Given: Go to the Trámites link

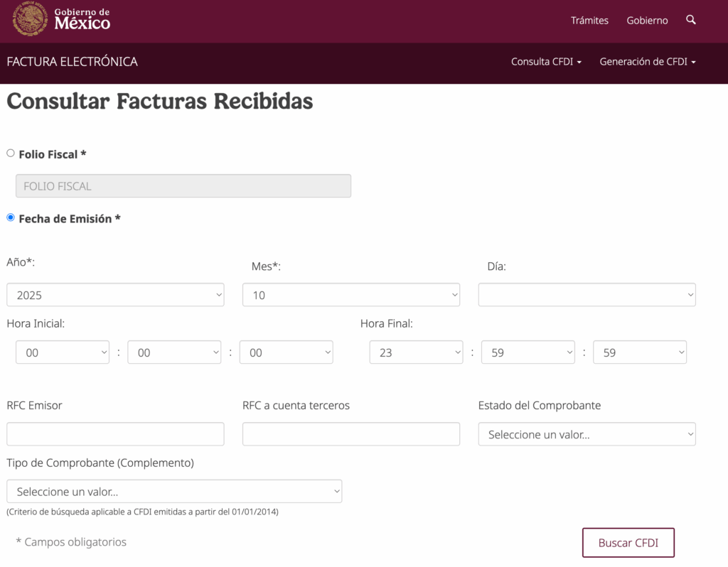Looking at the screenshot, I should click(x=589, y=21).
